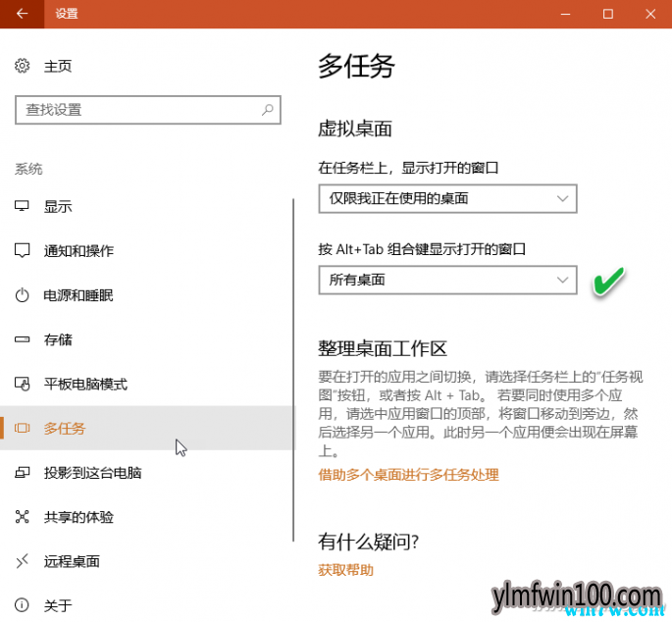This screenshot has height=622, width=672.
Task: Click the Tablet mode icon
Action: coord(22,384)
